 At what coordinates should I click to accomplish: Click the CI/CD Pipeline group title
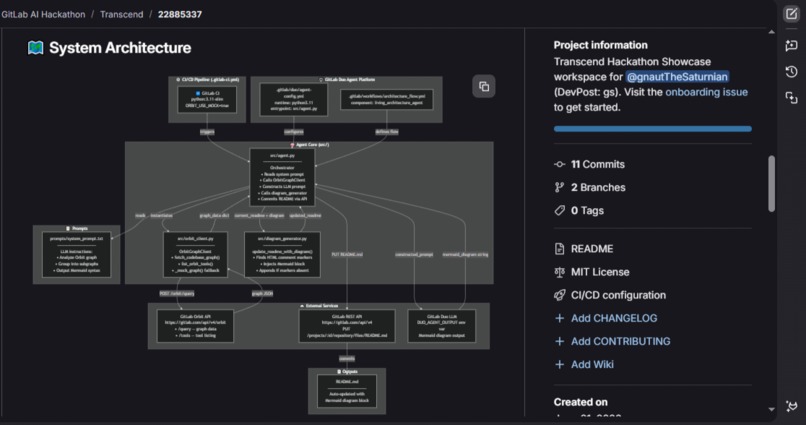(208, 80)
